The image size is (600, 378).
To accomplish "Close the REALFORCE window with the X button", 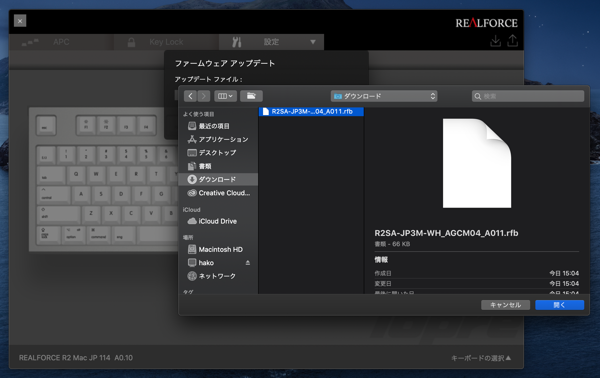I will click(20, 21).
